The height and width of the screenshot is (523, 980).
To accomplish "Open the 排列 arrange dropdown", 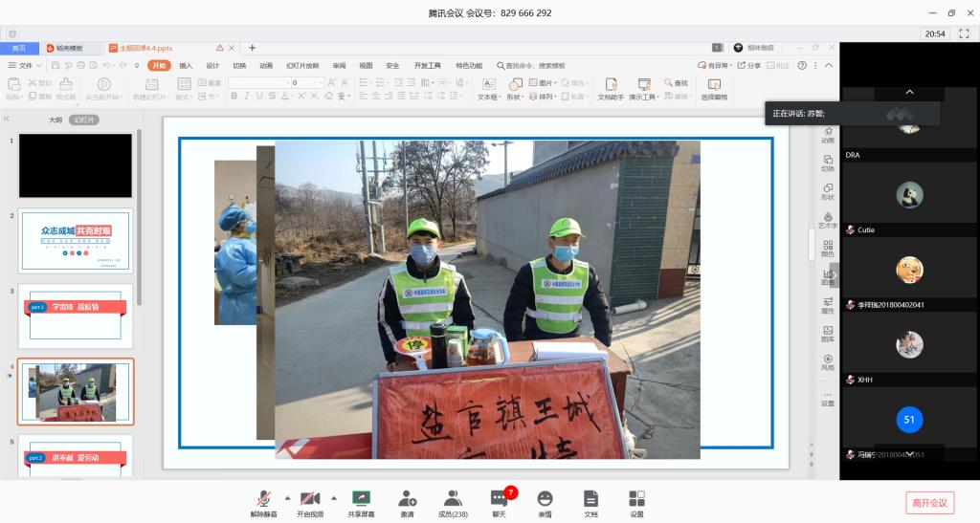I will 544,97.
